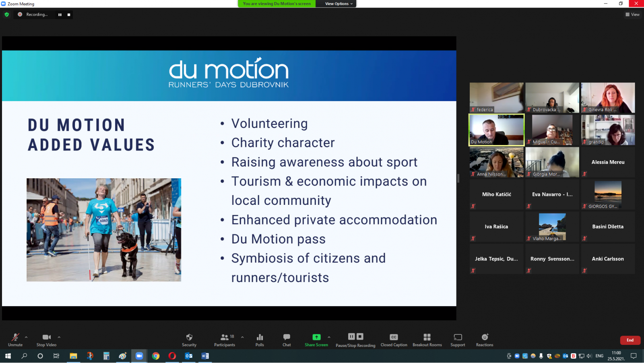Select Giorgia Mor... video tile
This screenshot has width=644, height=363.
click(552, 162)
